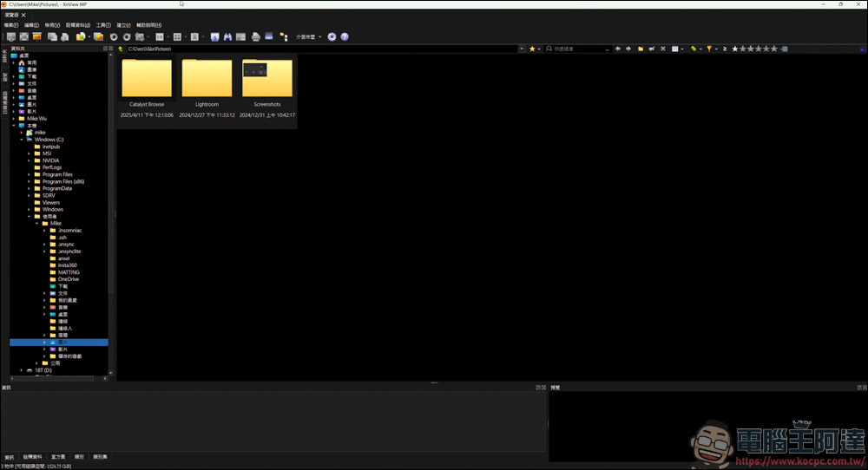The width and height of the screenshot is (868, 470).
Task: Click the yellow favorites star icon
Action: click(x=532, y=49)
